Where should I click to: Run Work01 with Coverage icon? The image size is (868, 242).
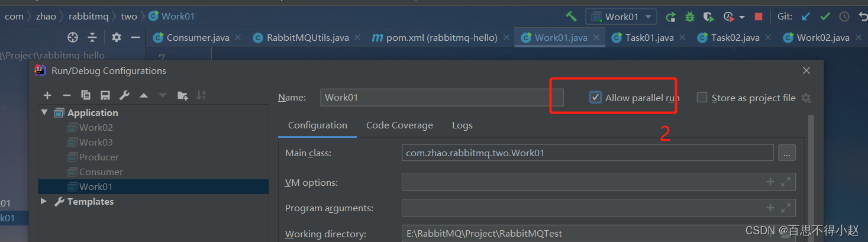point(708,17)
